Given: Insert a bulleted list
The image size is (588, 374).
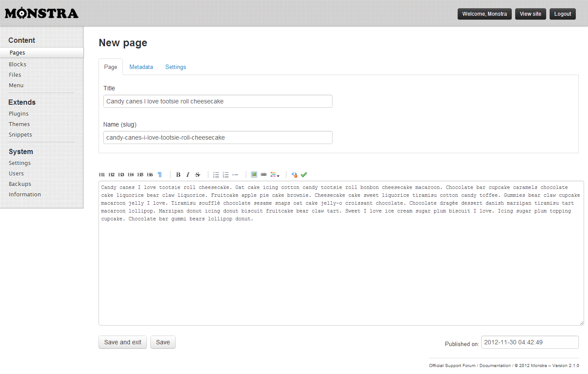Looking at the screenshot, I should tap(216, 175).
